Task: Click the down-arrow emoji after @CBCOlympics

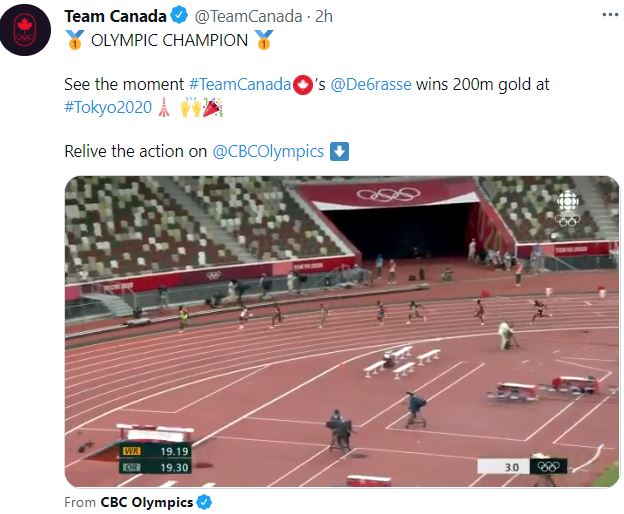Action: (339, 151)
